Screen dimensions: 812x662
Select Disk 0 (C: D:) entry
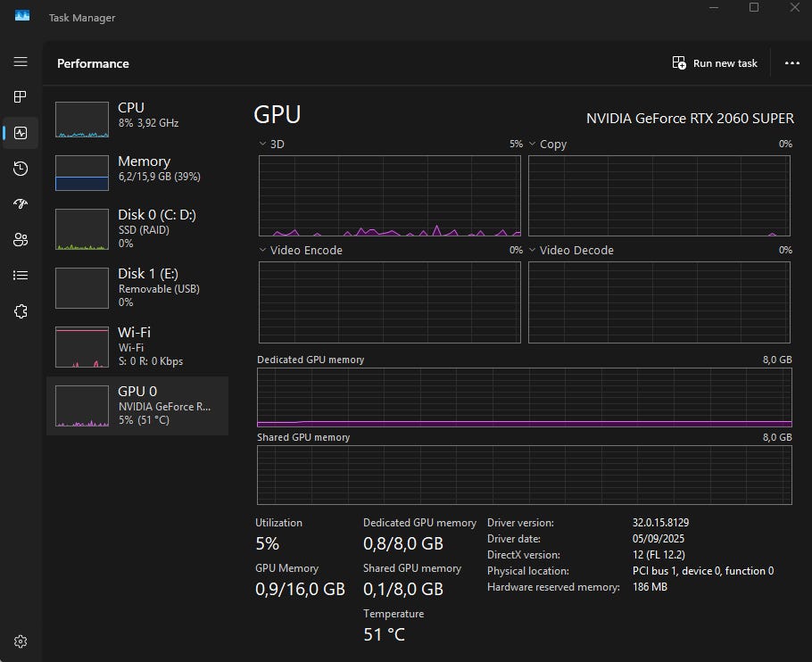click(137, 227)
